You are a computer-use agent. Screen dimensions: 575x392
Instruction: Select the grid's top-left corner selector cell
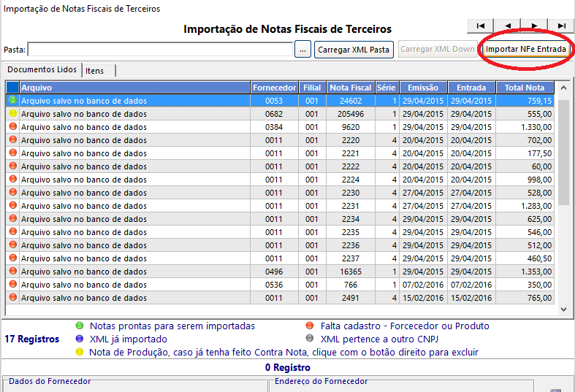[x=12, y=88]
